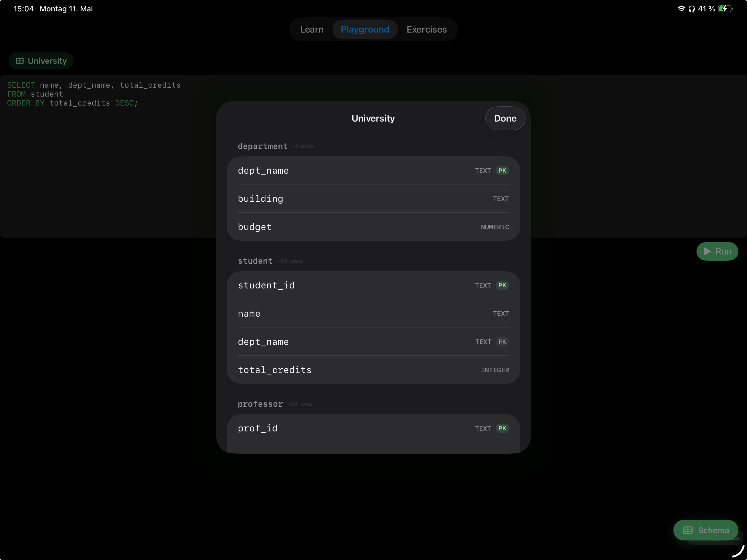
Task: Click the play icon on Run
Action: (x=707, y=251)
